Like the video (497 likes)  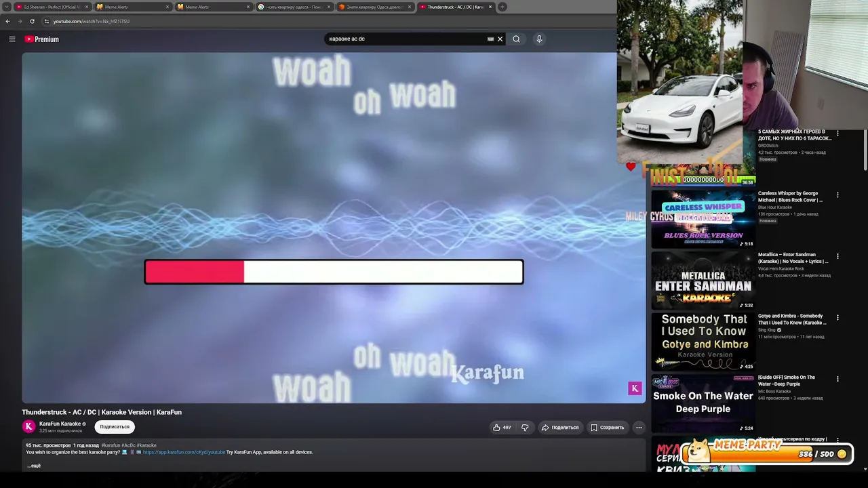pos(502,428)
